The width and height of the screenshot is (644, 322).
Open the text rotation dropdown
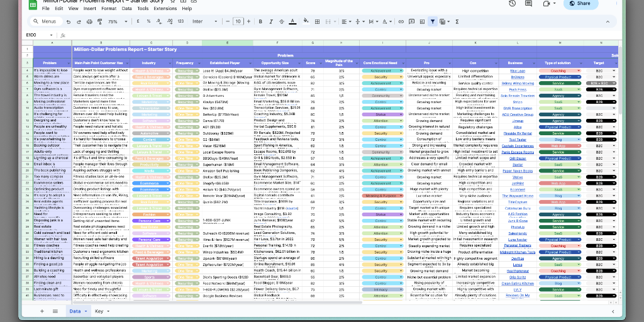tap(387, 21)
